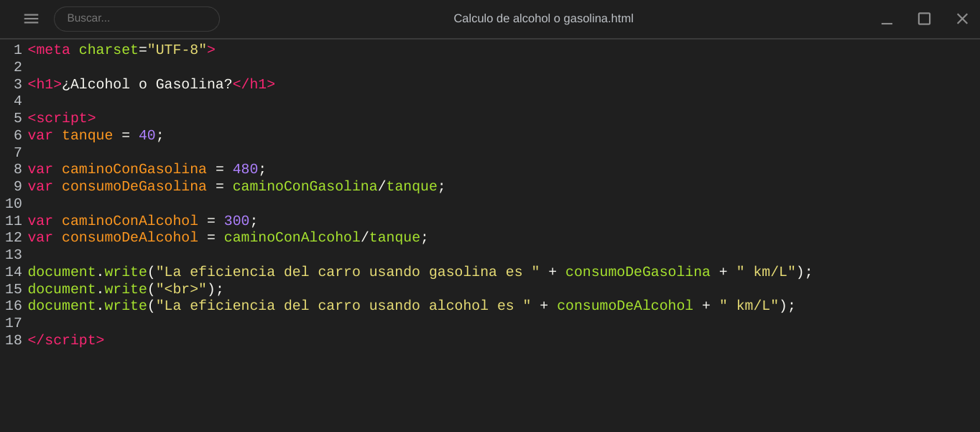Click the value 40 on the tanque line
Image resolution: width=980 pixels, height=432 pixels.
pyautogui.click(x=147, y=136)
